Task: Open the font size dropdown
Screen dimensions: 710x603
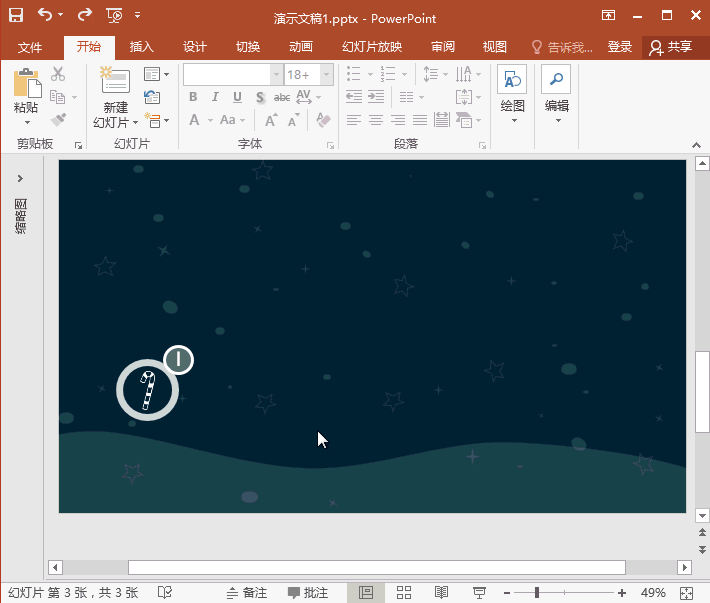Action: 326,75
